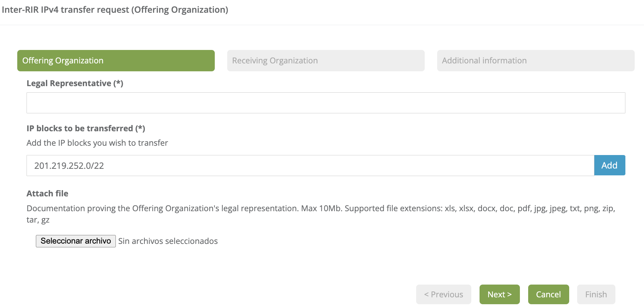
Task: Proceed with the Next > button
Action: 500,295
